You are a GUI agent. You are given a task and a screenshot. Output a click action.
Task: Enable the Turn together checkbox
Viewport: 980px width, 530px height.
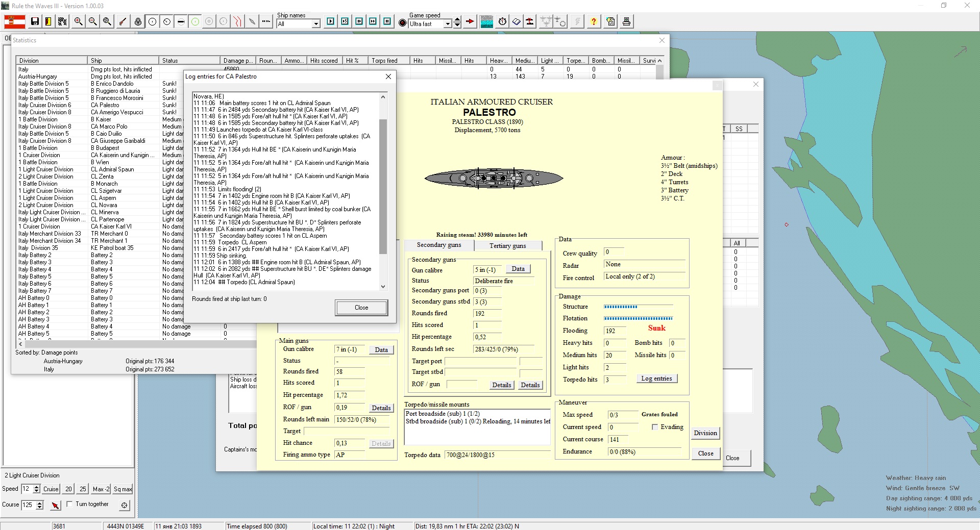[x=69, y=504]
